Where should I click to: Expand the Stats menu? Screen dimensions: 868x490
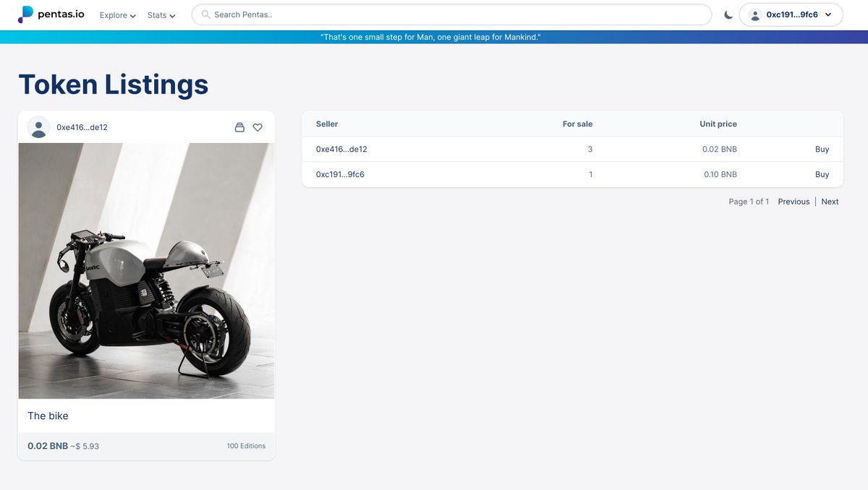161,15
